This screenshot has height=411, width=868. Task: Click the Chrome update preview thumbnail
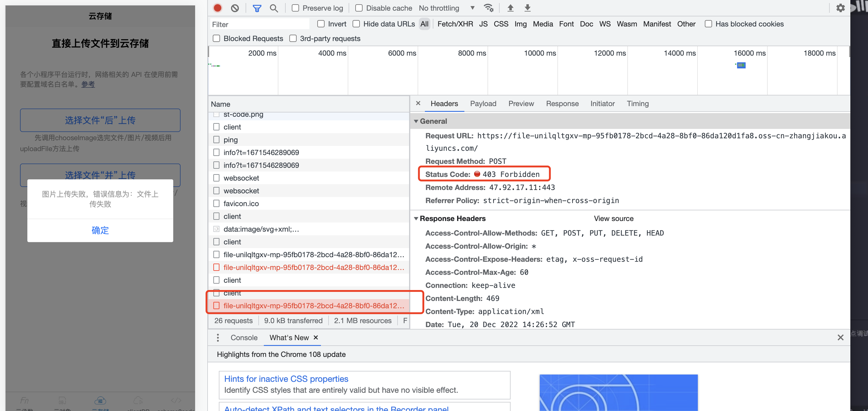(618, 392)
